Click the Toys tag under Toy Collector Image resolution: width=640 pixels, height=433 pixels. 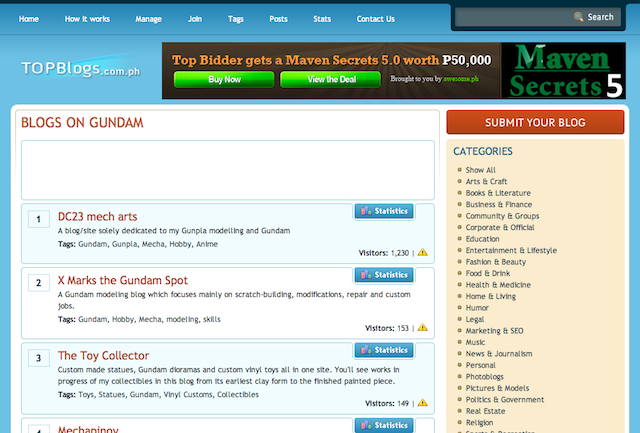click(85, 394)
